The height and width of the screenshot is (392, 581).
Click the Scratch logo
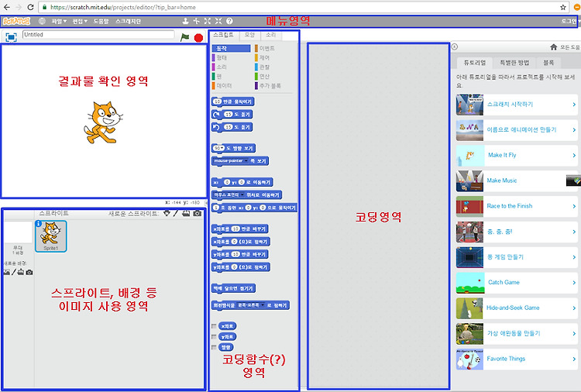click(x=16, y=21)
